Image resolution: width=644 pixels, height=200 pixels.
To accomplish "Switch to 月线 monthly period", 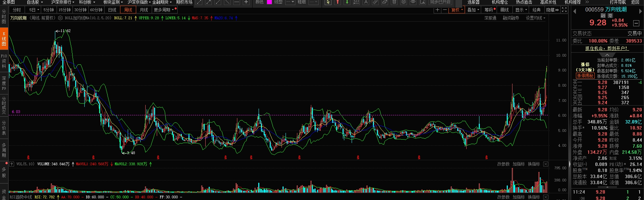I will click(x=144, y=10).
